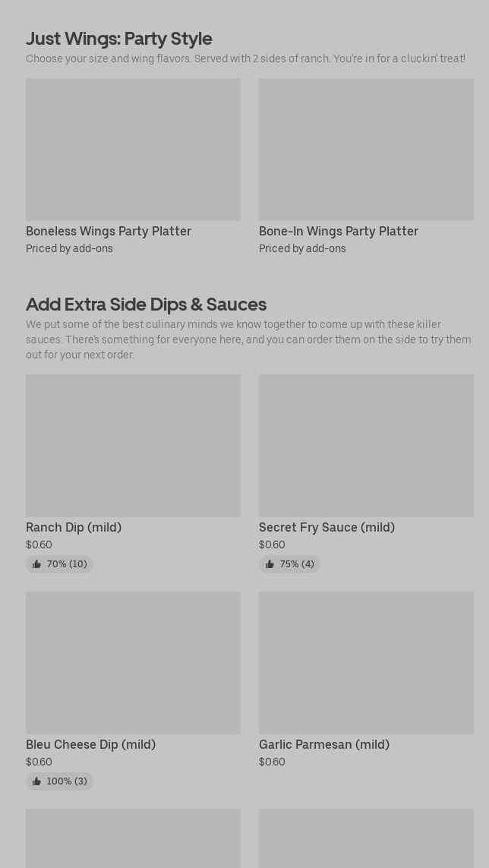489x868 pixels.
Task: Select the Ranch Dip (mild) photo
Action: [x=133, y=446]
